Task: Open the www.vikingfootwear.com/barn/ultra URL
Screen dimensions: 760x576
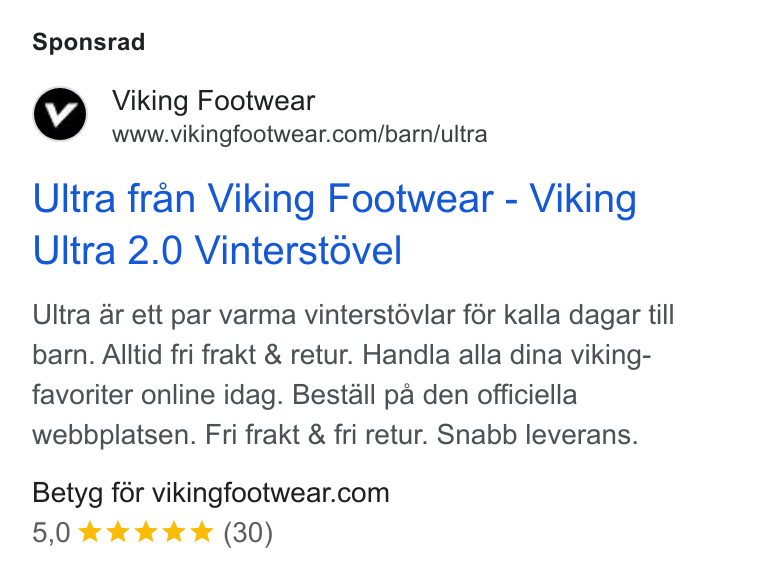Action: [x=300, y=134]
